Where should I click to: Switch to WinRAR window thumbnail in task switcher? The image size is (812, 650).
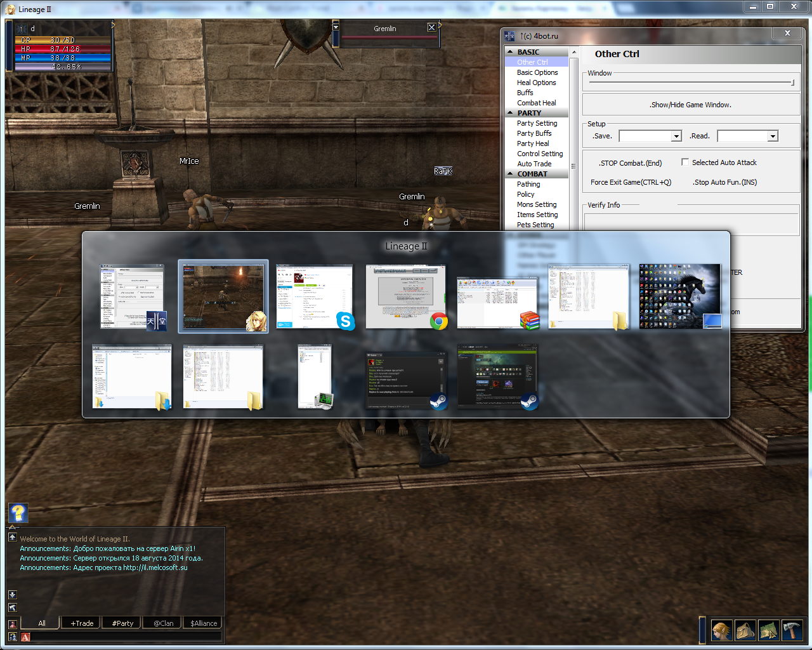(497, 302)
